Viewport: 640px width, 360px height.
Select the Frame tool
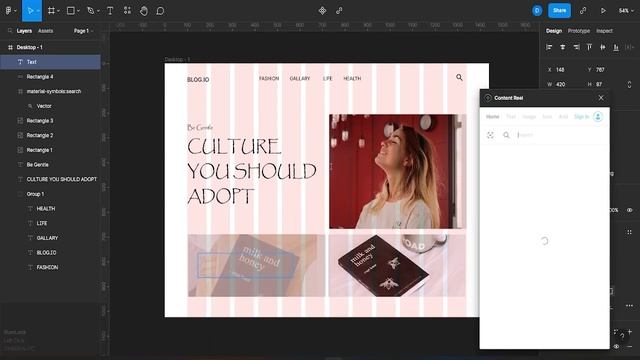[x=51, y=11]
